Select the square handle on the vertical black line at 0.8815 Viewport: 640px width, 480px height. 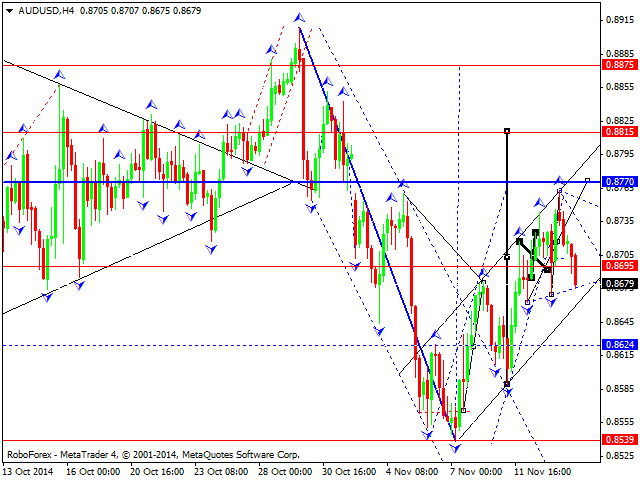[507, 131]
